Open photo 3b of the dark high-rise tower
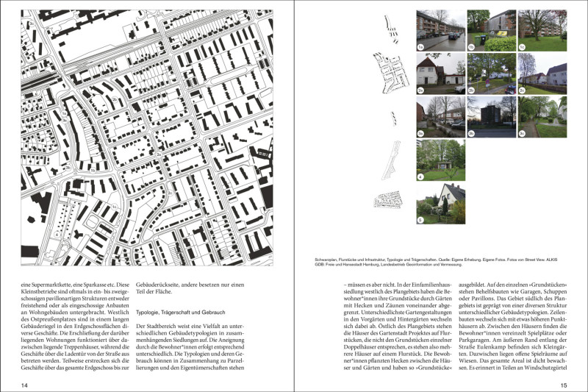 pos(491,116)
